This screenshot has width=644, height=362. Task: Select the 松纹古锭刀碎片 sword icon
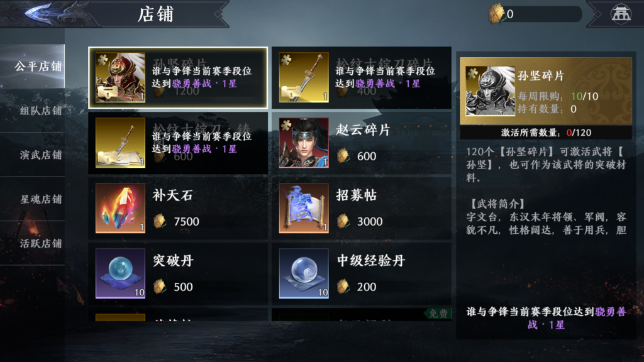(x=304, y=77)
